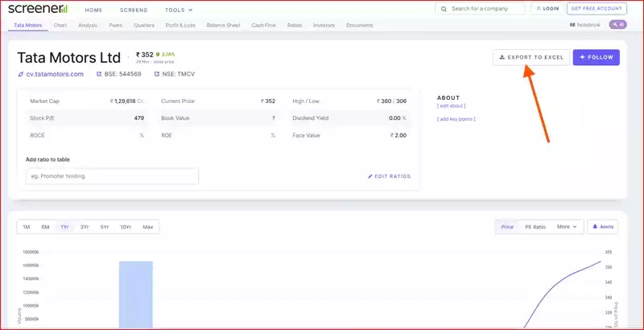644x330 pixels.
Task: Click the NSE external link icon
Action: click(157, 74)
